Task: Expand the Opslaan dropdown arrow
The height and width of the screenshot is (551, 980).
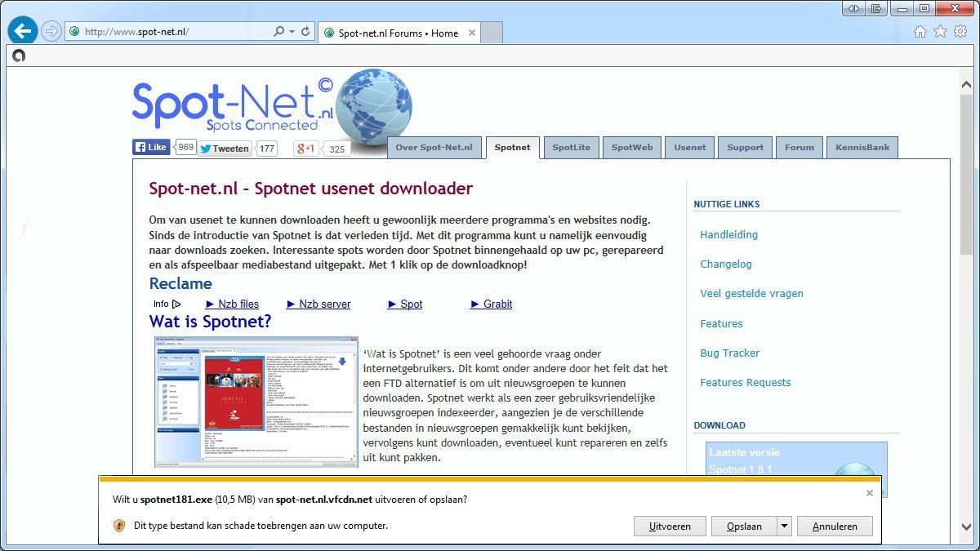Action: [784, 526]
